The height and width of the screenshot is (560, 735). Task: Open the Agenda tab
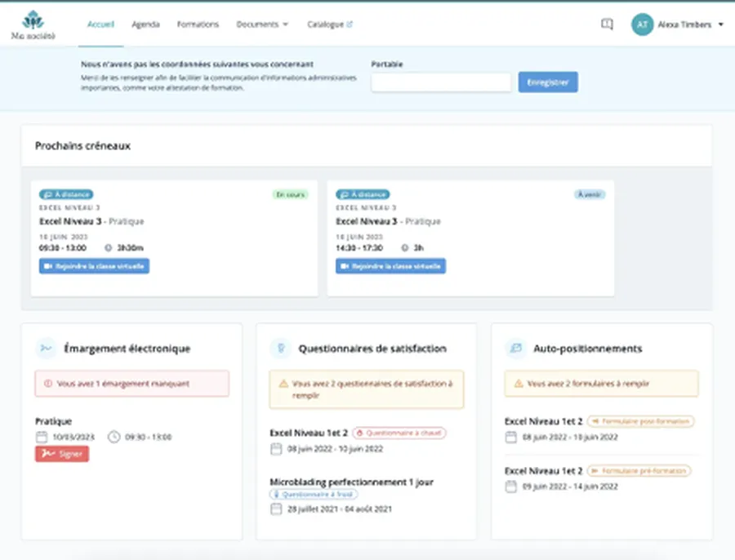pyautogui.click(x=146, y=24)
